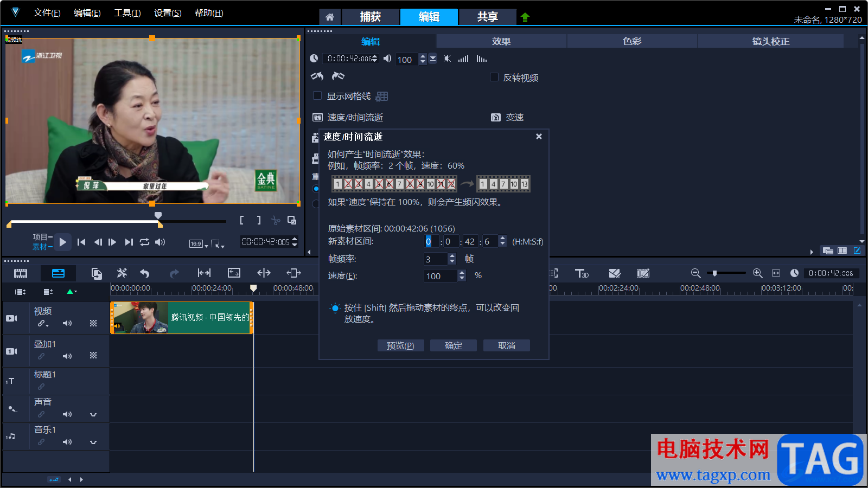Switch to storyboard view in timeline toolbar
Viewport: 868px width, 488px height.
click(21, 273)
